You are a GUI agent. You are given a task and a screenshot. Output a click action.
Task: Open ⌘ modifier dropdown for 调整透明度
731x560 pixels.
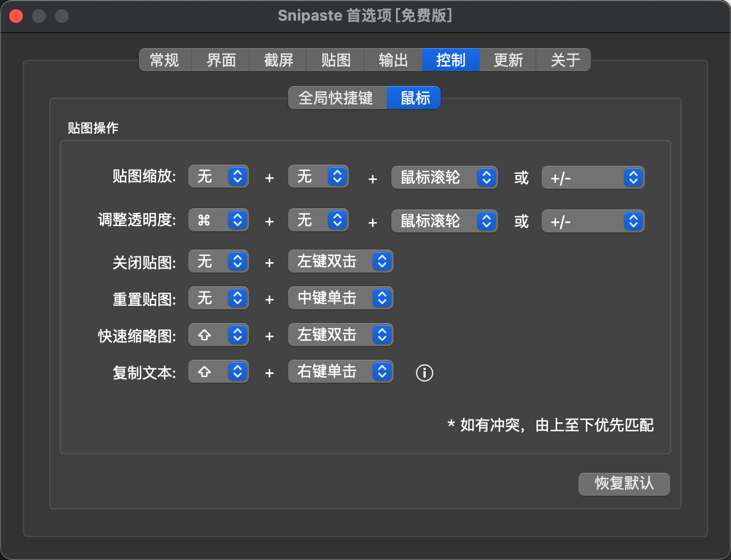[219, 220]
